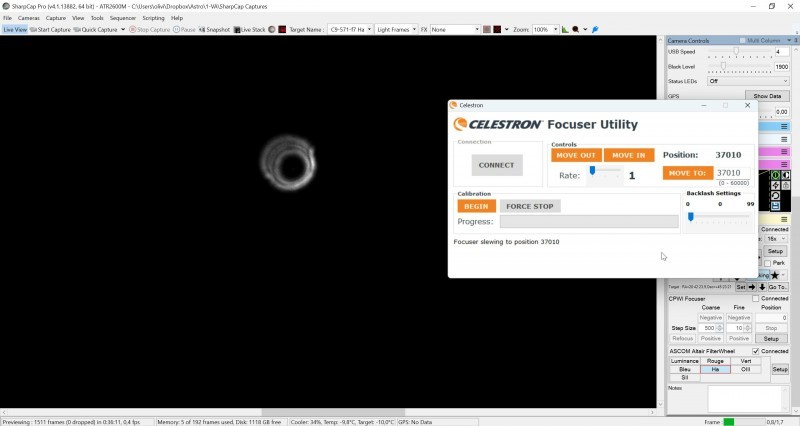Viewport: 800px width, 426px height.
Task: Click the Black Level value field
Action: coord(782,66)
